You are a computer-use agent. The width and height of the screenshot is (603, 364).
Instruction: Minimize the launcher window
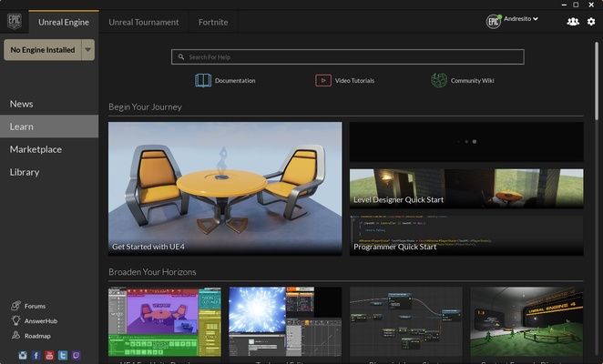click(564, 5)
